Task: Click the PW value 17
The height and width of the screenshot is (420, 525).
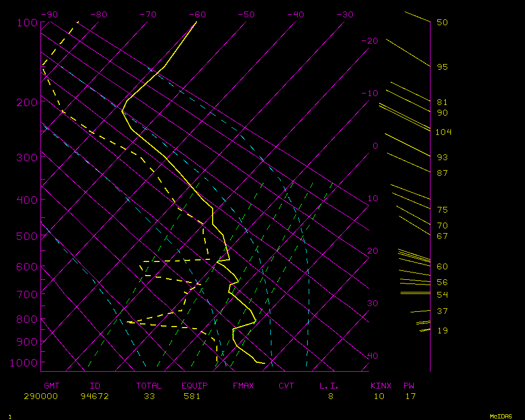Action: coord(410,396)
